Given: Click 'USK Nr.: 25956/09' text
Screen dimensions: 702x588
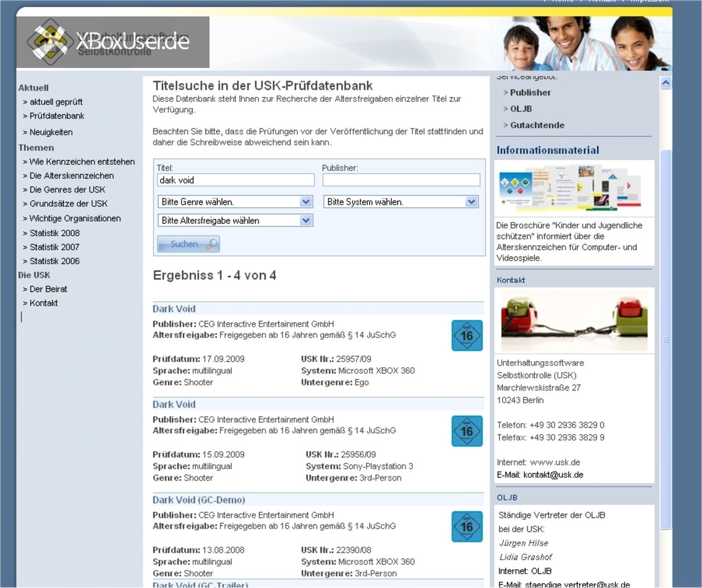Looking at the screenshot, I should (x=341, y=454).
